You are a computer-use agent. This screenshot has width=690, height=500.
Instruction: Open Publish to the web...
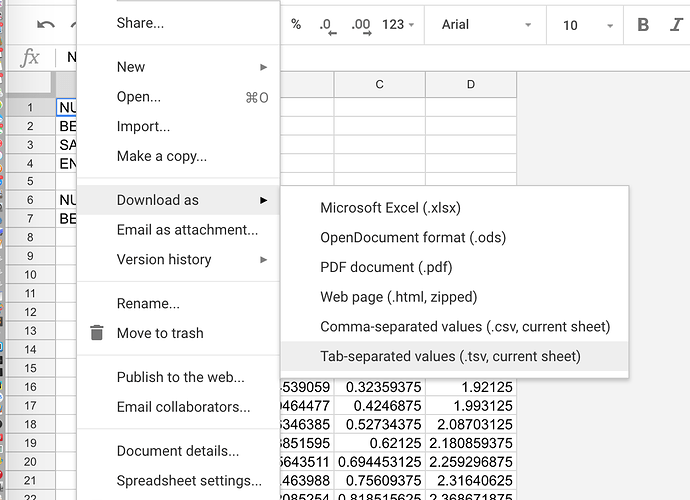[x=180, y=377]
